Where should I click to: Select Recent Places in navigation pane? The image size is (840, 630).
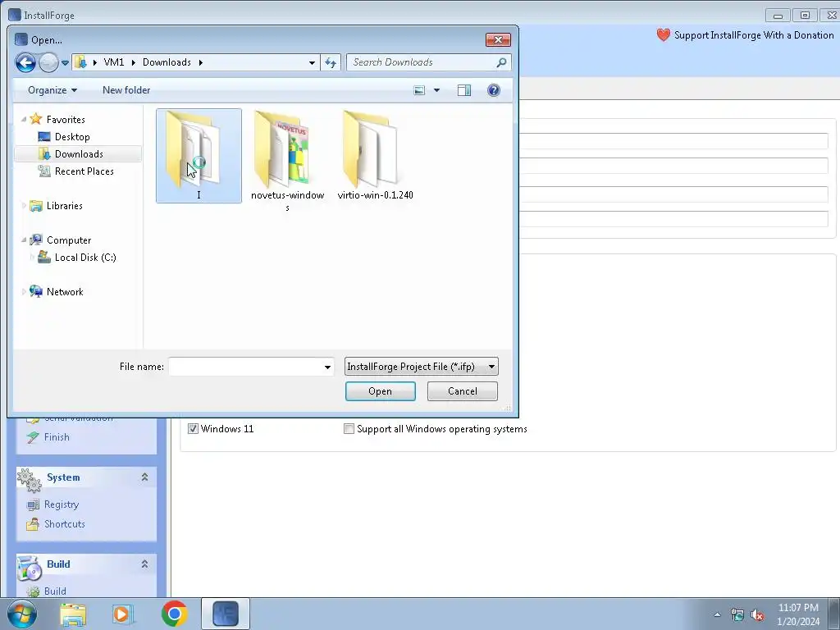84,171
